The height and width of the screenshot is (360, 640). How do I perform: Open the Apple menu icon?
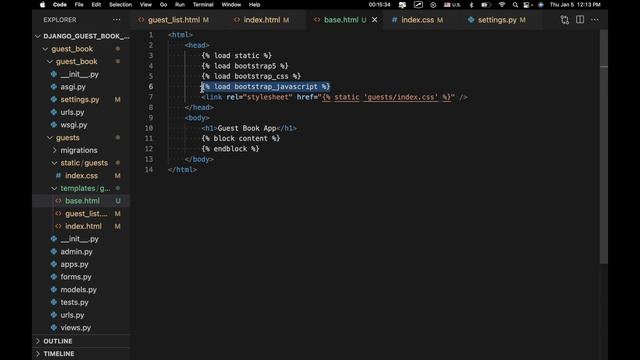pyautogui.click(x=42, y=5)
